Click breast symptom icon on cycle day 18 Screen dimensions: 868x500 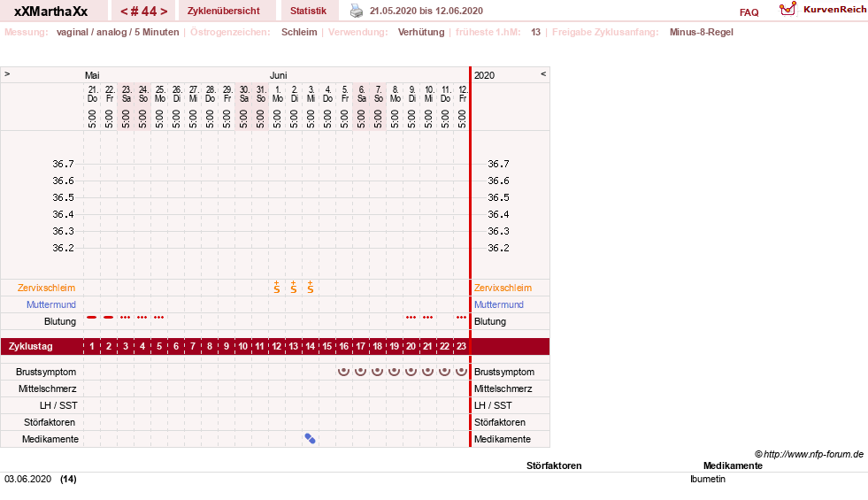(377, 371)
